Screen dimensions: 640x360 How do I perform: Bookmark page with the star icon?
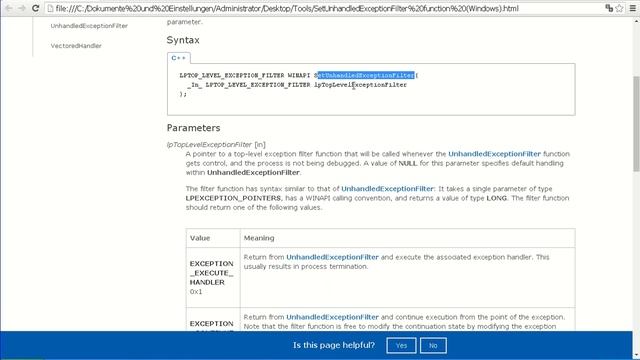(x=619, y=8)
